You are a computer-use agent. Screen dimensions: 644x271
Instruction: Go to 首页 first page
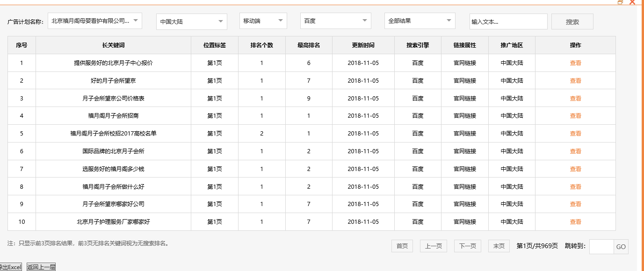(401, 246)
